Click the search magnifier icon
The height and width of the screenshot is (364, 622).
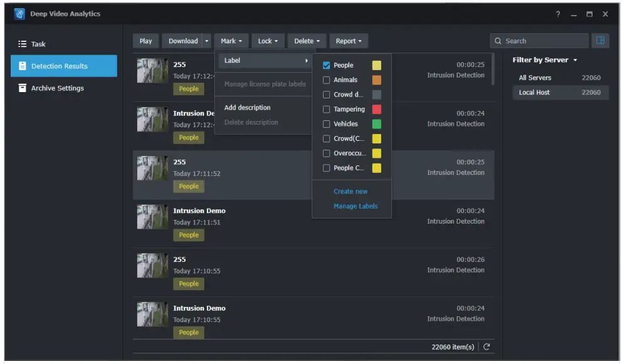tap(498, 40)
